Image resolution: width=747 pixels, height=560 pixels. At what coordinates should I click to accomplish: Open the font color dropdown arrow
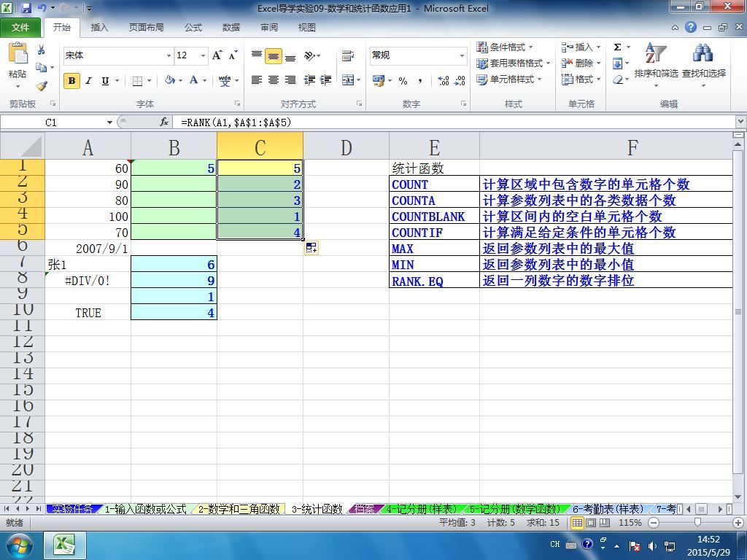[x=205, y=80]
